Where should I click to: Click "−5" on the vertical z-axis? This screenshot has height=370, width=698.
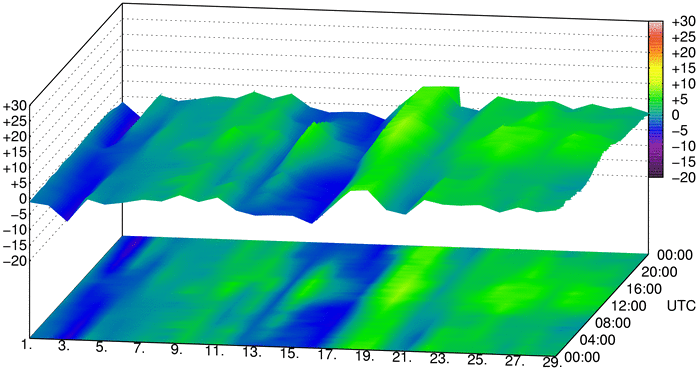coord(18,215)
